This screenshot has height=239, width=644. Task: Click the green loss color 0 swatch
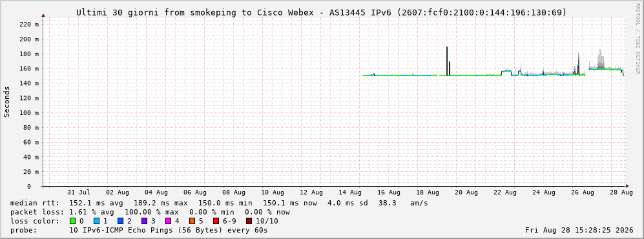[x=73, y=221]
